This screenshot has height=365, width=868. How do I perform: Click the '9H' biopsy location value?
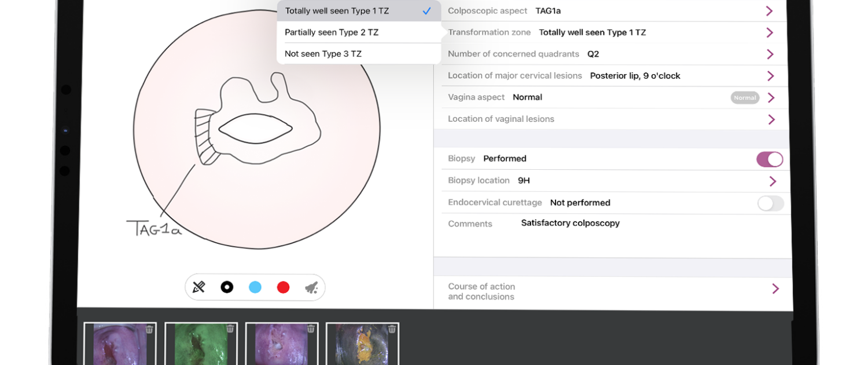click(x=524, y=180)
